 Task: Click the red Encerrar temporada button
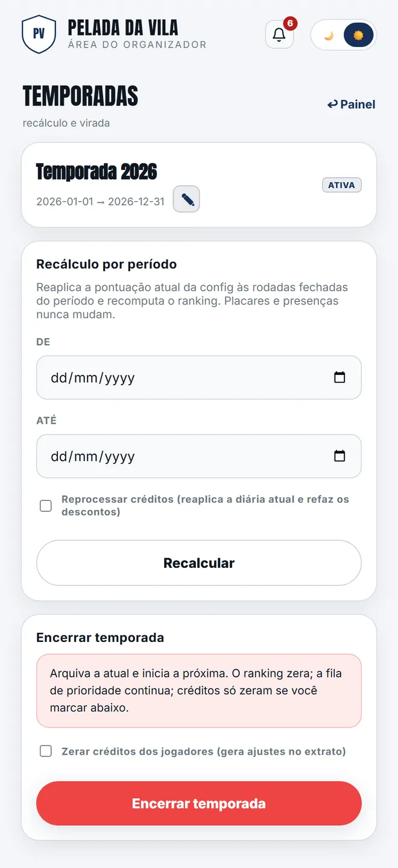pyautogui.click(x=199, y=804)
